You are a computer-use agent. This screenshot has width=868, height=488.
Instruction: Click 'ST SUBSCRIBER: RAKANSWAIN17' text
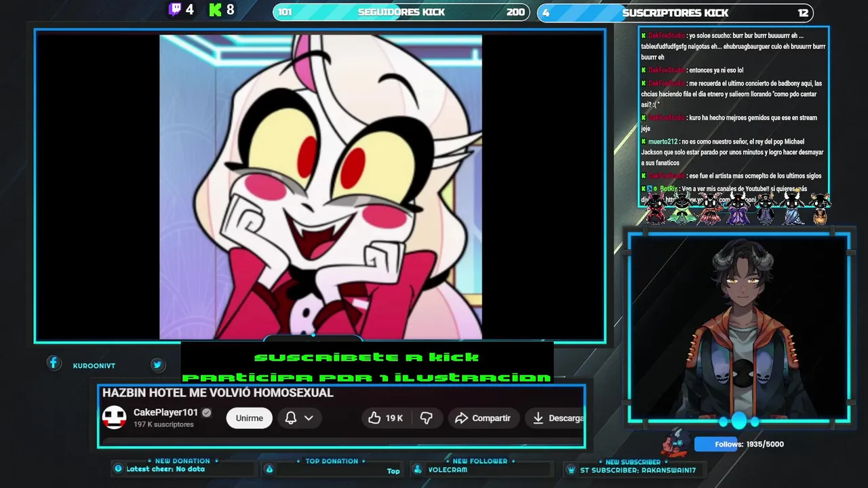[x=638, y=470]
